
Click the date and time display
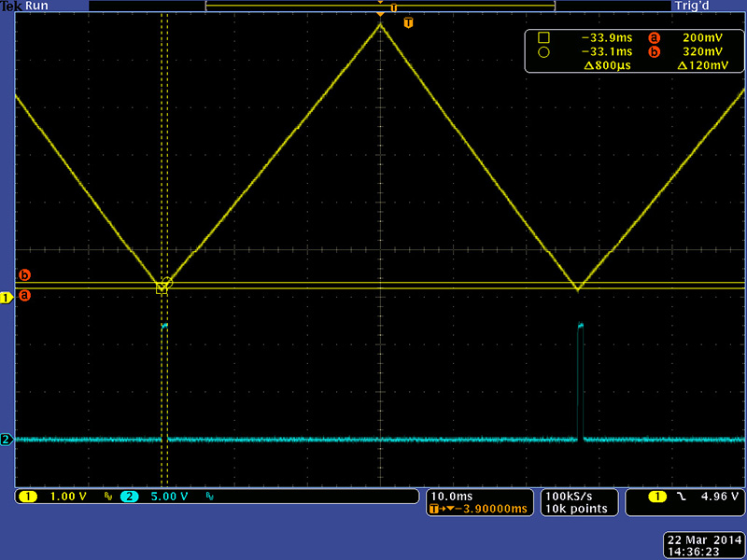[x=704, y=546]
